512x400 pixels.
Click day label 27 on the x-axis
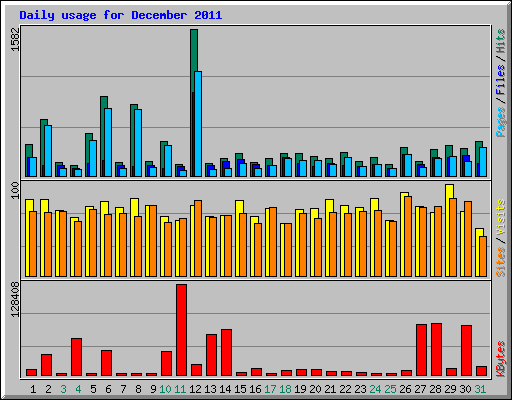420,389
